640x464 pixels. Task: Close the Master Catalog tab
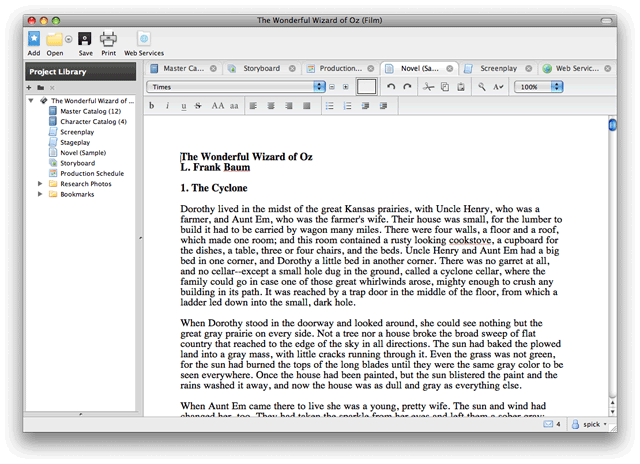pos(213,69)
